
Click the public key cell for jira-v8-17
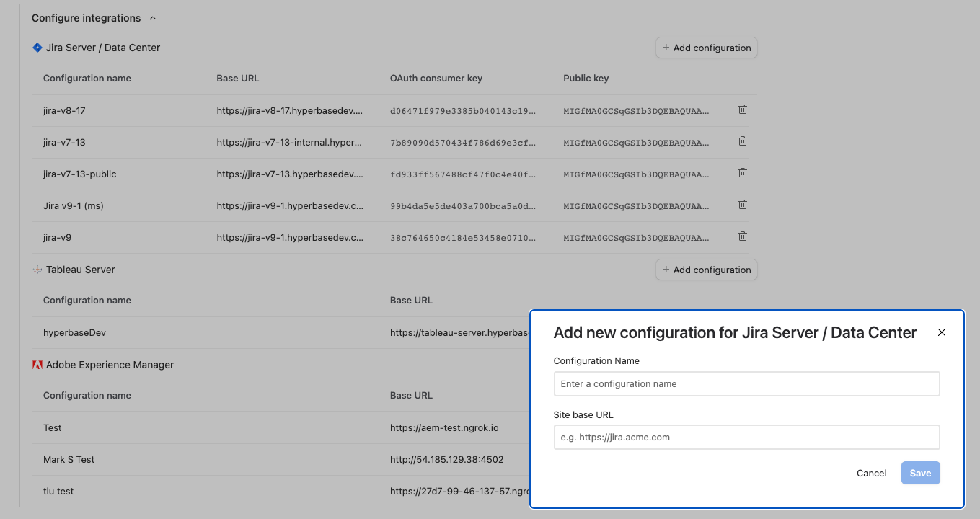click(637, 111)
